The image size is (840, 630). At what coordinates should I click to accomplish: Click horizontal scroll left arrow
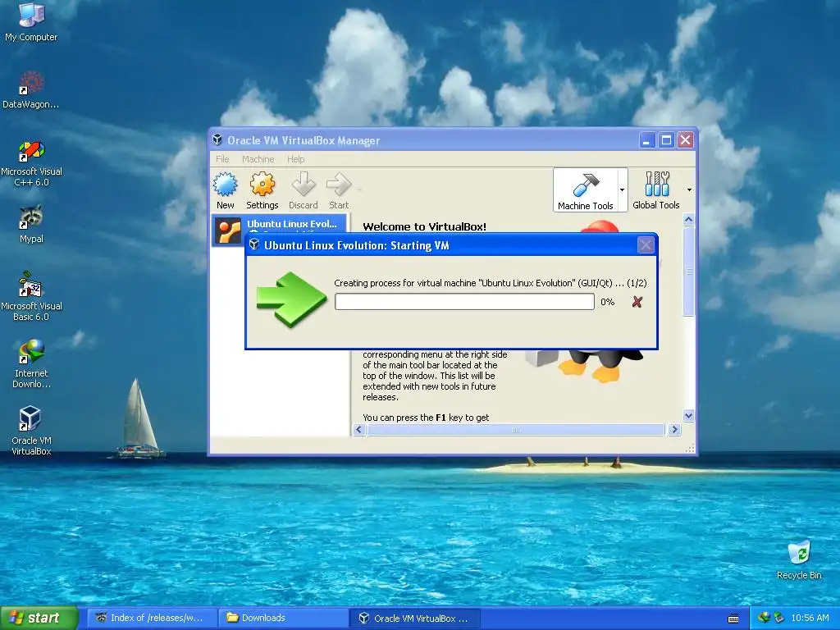pos(359,430)
